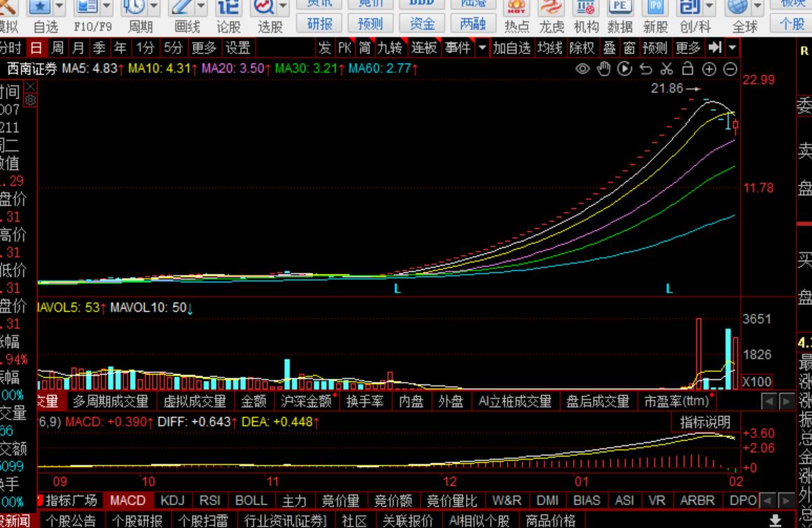Viewport: 812px width, 528px height.
Task: Zoom in with the circled plus icon
Action: [x=709, y=69]
